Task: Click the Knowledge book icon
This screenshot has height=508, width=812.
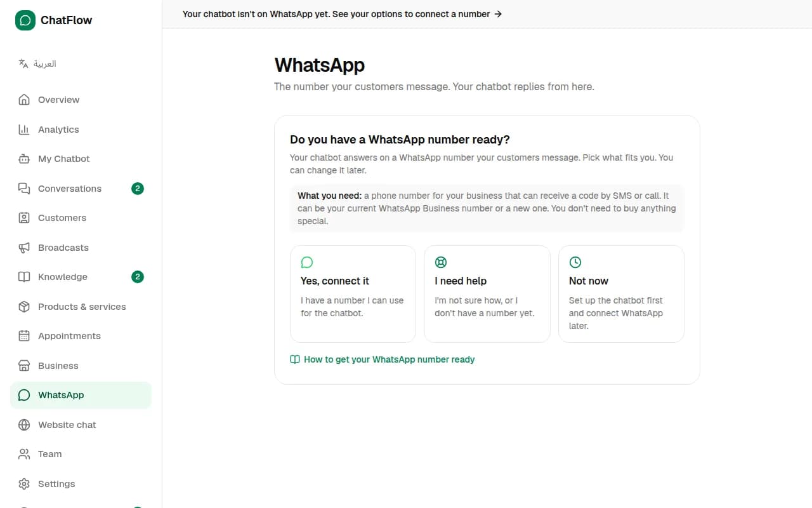Action: [24, 277]
